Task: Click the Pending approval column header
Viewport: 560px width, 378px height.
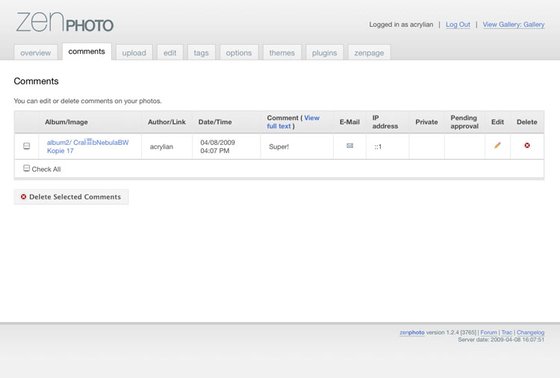Action: (x=464, y=122)
